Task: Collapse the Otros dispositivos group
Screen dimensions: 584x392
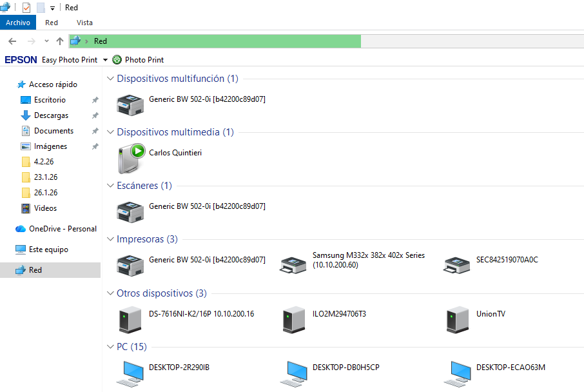Action: pyautogui.click(x=110, y=293)
